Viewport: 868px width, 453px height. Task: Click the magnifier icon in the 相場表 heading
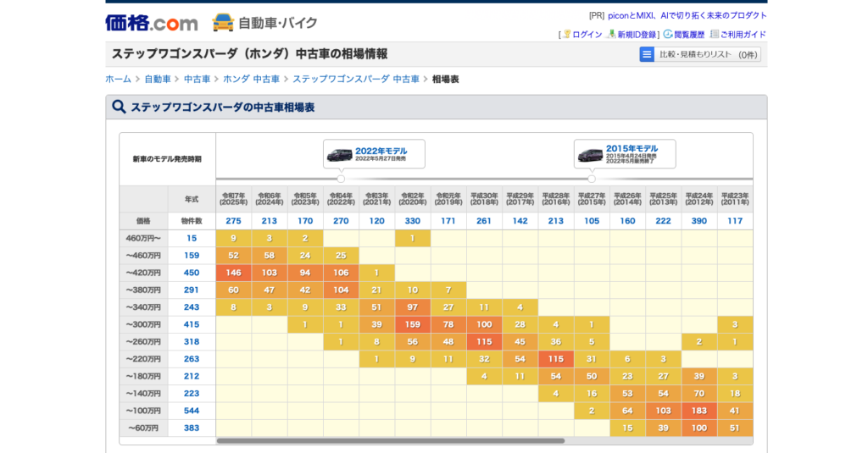pos(119,107)
